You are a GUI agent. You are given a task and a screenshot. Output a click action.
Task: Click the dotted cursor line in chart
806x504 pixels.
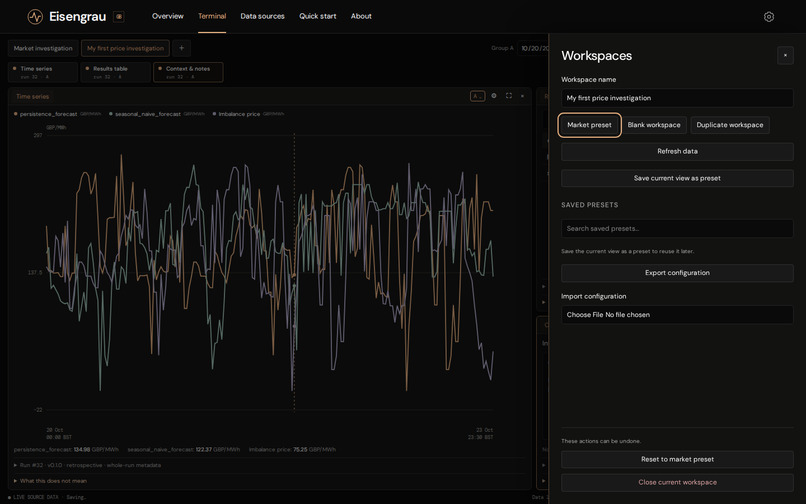click(294, 273)
